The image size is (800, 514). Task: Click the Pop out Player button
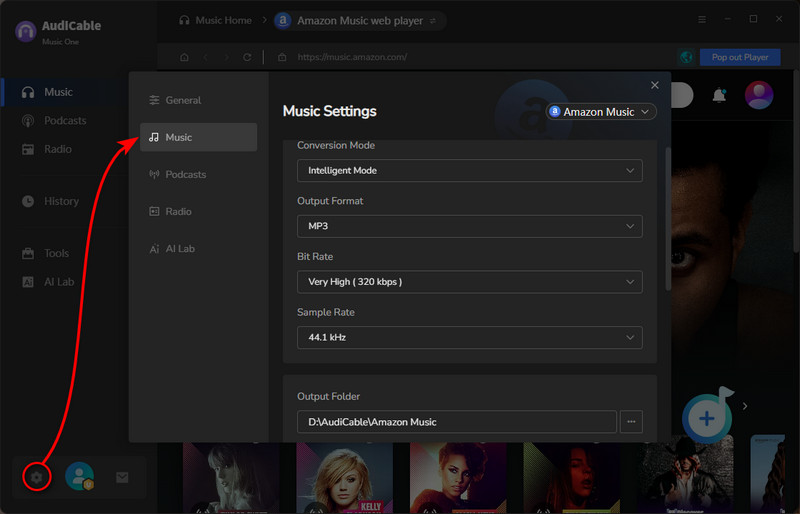click(740, 57)
